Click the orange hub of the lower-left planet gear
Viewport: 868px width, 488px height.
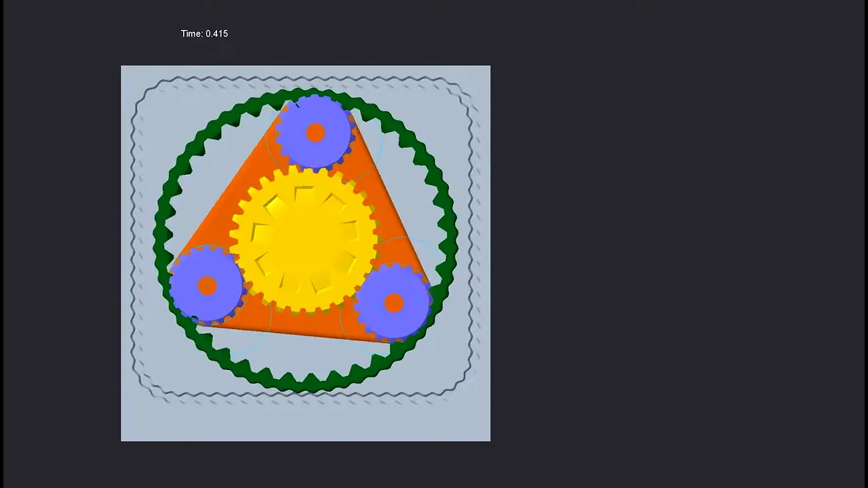[x=207, y=286]
